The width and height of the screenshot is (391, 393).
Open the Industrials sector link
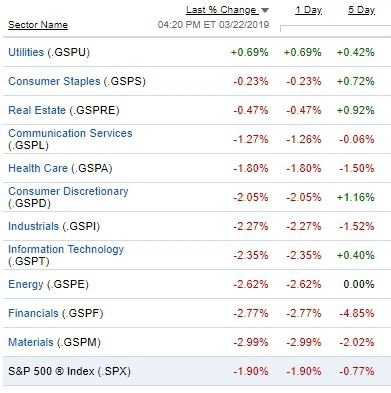tap(33, 226)
